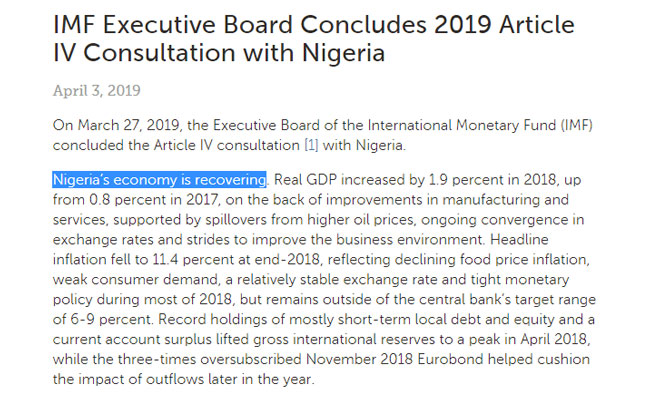Open the [1] footnote link

[x=311, y=145]
